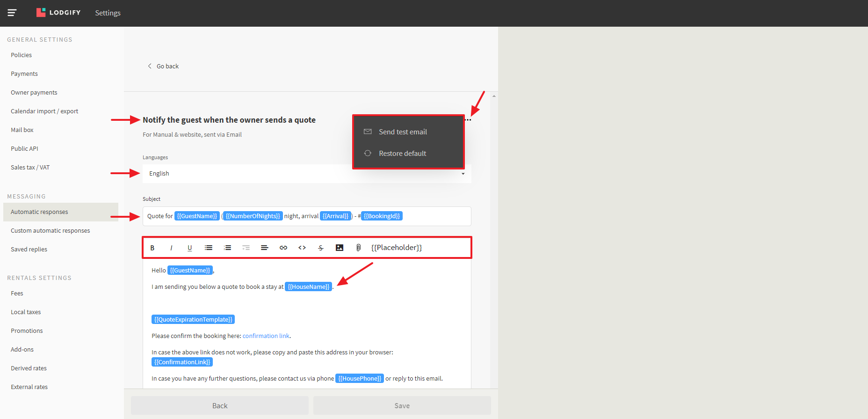The width and height of the screenshot is (868, 419).
Task: Open the {{Placeholder}} insert menu
Action: point(397,248)
